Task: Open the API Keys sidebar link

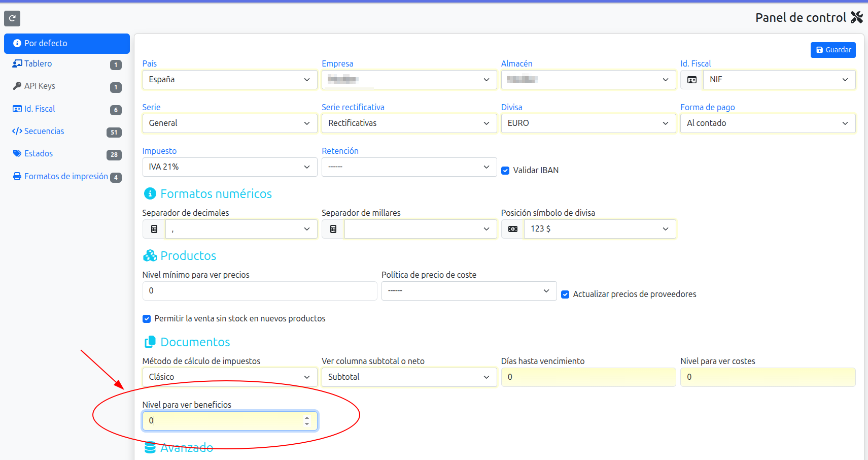Action: (40, 86)
